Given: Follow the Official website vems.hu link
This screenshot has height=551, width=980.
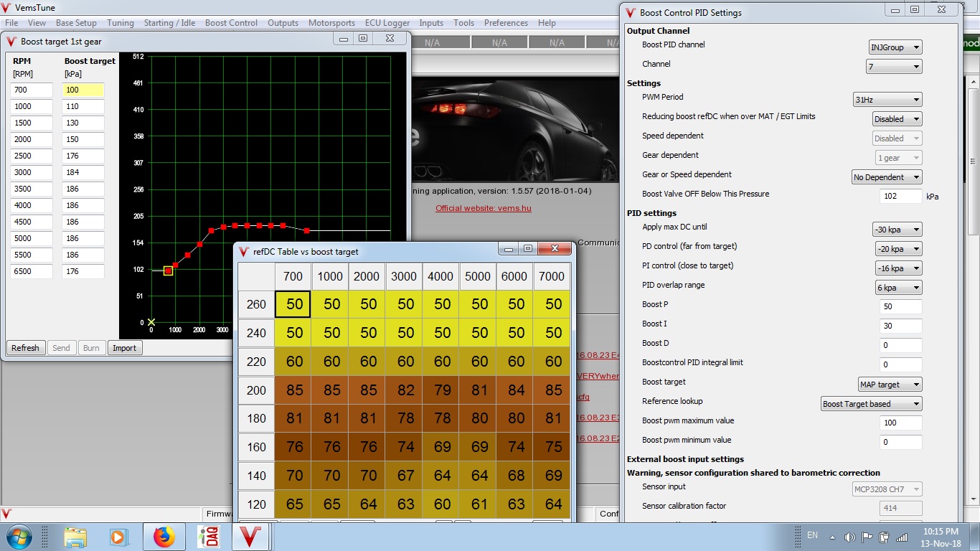Looking at the screenshot, I should [x=483, y=208].
